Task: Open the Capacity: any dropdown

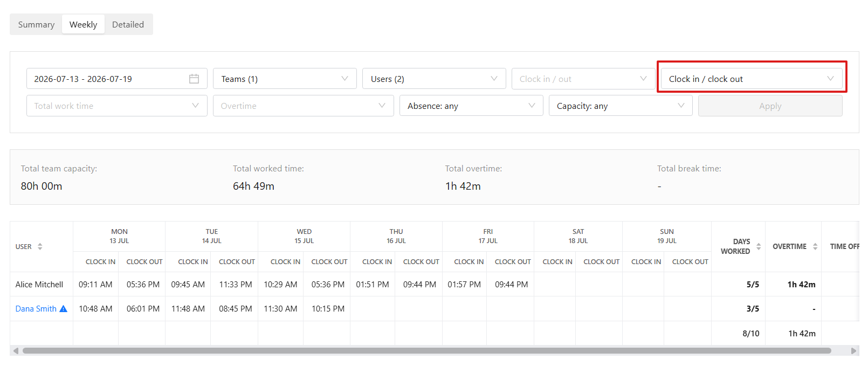Action: tap(621, 106)
